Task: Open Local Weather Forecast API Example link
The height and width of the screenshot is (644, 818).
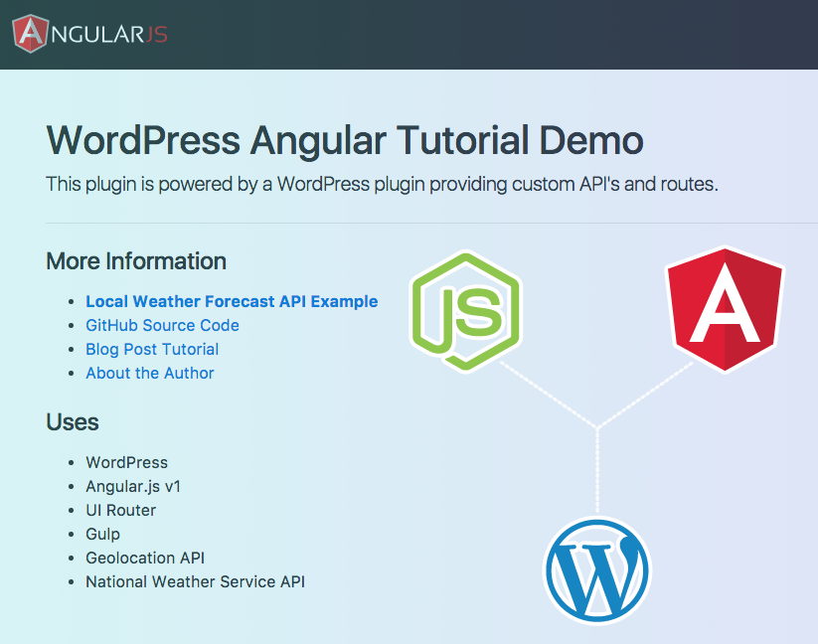Action: click(232, 301)
